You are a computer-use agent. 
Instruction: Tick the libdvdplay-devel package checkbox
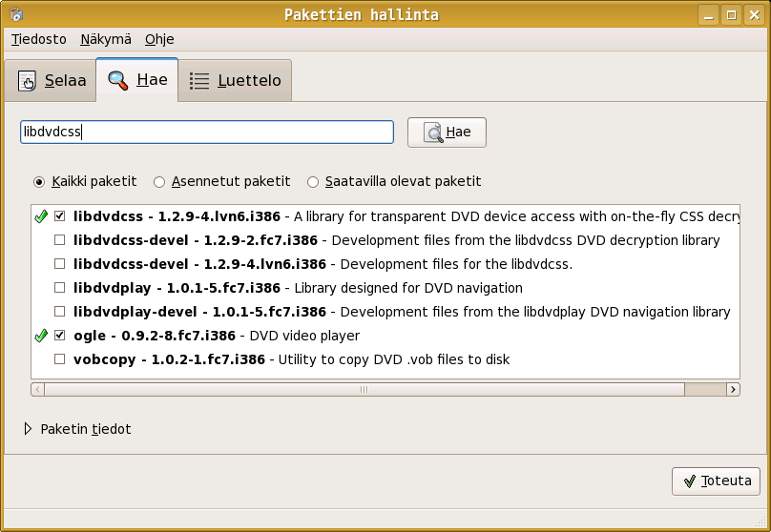(x=60, y=312)
